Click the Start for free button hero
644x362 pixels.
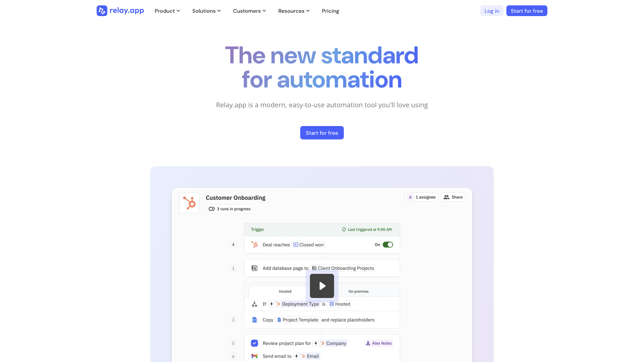point(322,133)
